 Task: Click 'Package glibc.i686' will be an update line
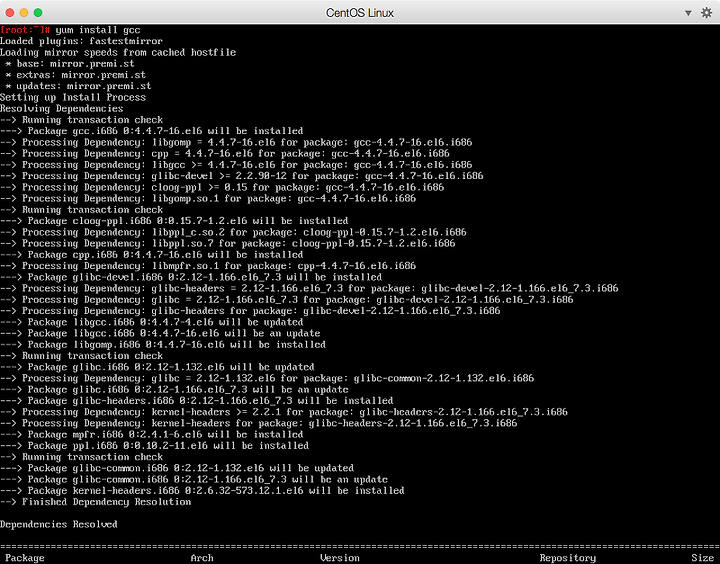click(174, 390)
